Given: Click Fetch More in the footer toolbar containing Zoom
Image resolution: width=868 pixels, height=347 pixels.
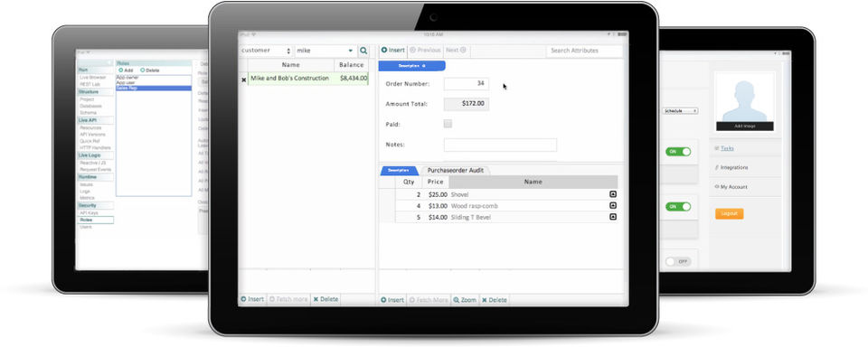Looking at the screenshot, I should coord(428,300).
